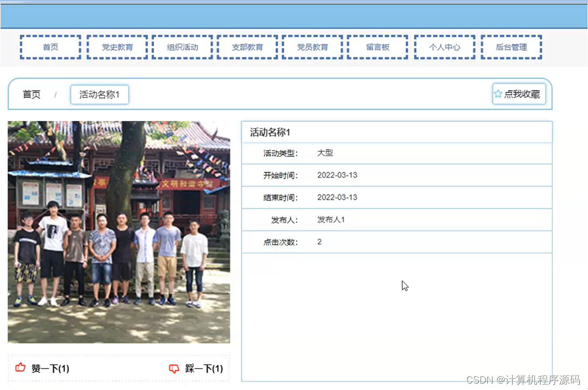Click the 点我收藏 favorite button
The height and width of the screenshot is (390, 588).
pyautogui.click(x=519, y=94)
